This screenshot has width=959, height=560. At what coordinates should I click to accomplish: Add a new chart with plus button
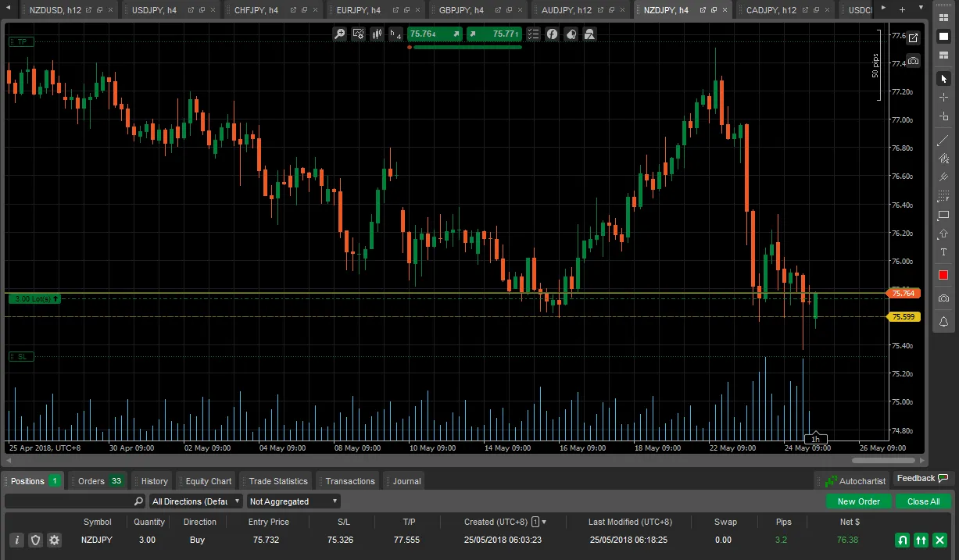pyautogui.click(x=901, y=10)
